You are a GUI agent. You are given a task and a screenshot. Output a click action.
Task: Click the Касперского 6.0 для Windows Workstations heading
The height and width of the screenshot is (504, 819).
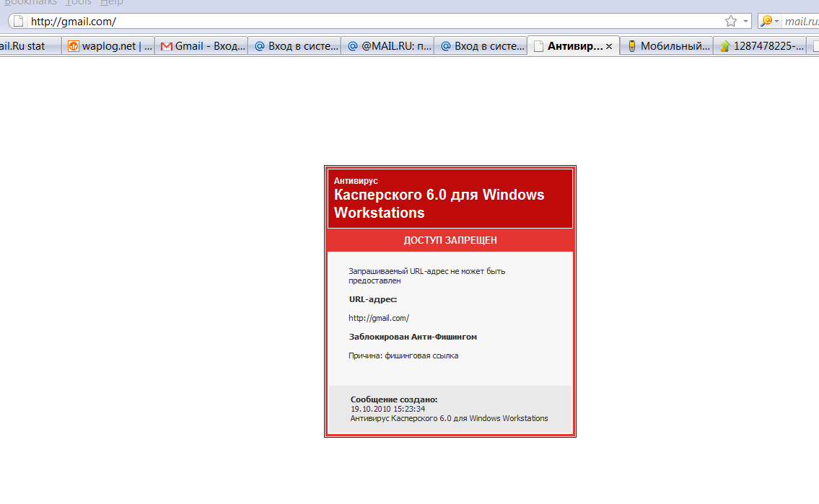(439, 203)
